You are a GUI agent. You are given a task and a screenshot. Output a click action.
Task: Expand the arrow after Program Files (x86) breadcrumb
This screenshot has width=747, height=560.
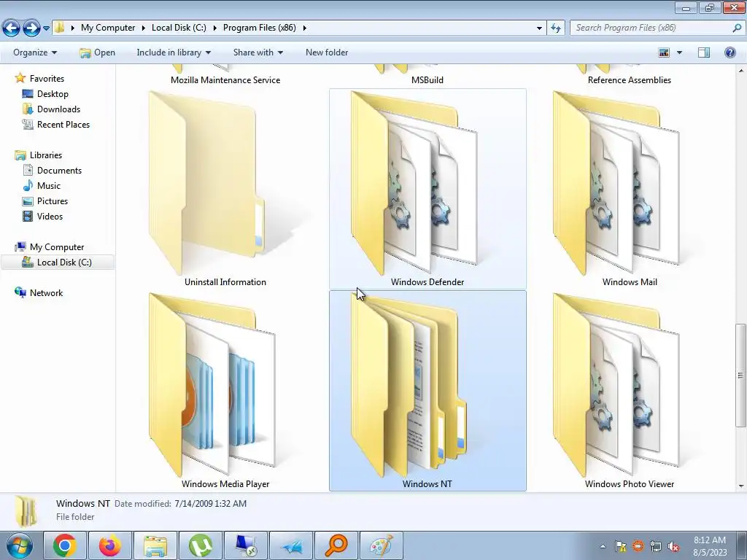(304, 28)
